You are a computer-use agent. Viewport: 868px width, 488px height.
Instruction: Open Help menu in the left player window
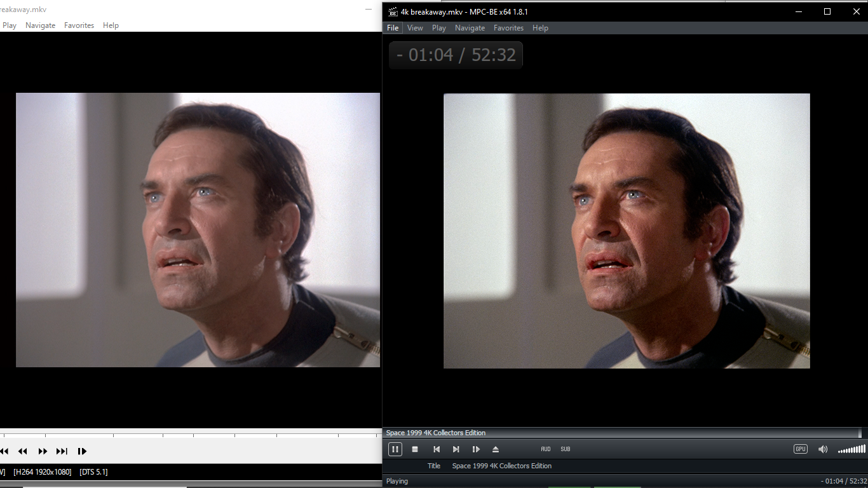click(111, 25)
